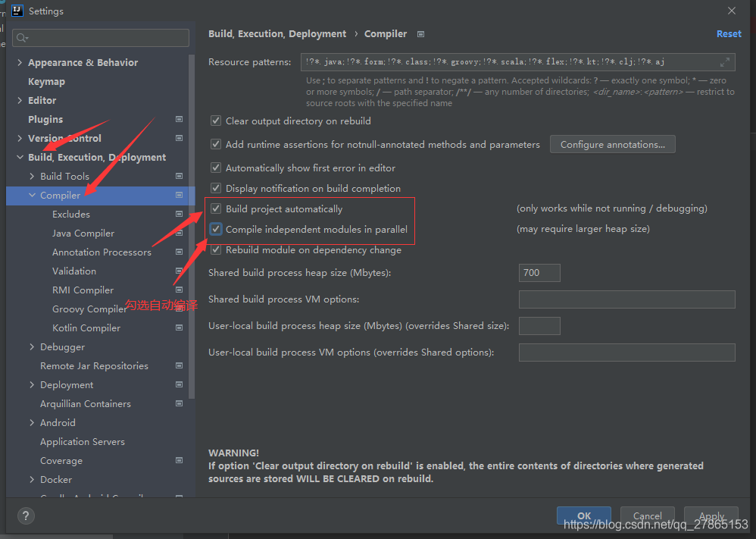Expand the Build Tools node
This screenshot has width=756, height=539.
coord(32,176)
